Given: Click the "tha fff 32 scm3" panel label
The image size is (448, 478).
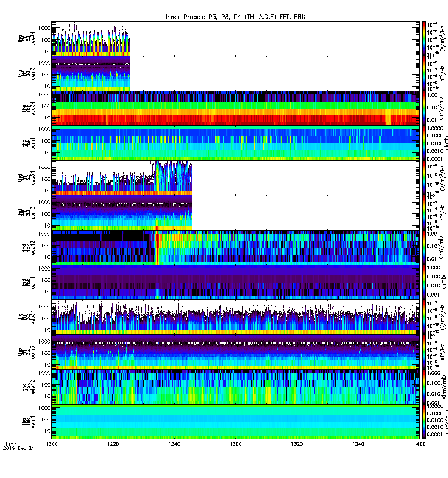Looking at the screenshot, I should tap(26, 73).
